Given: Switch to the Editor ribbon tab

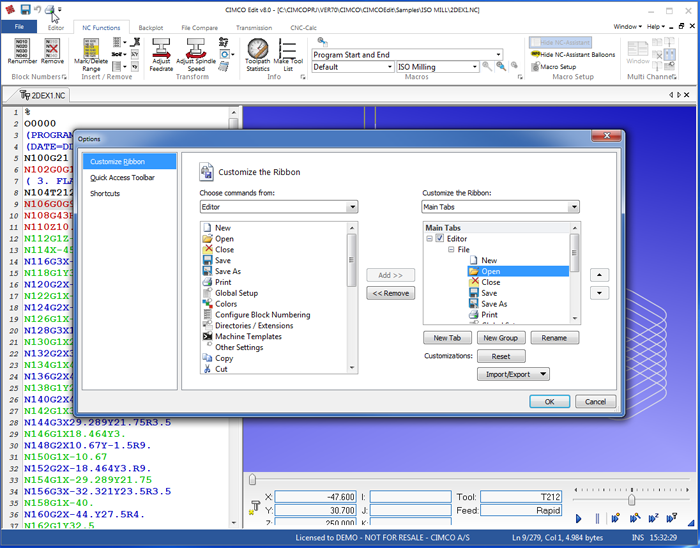Looking at the screenshot, I should (x=56, y=28).
